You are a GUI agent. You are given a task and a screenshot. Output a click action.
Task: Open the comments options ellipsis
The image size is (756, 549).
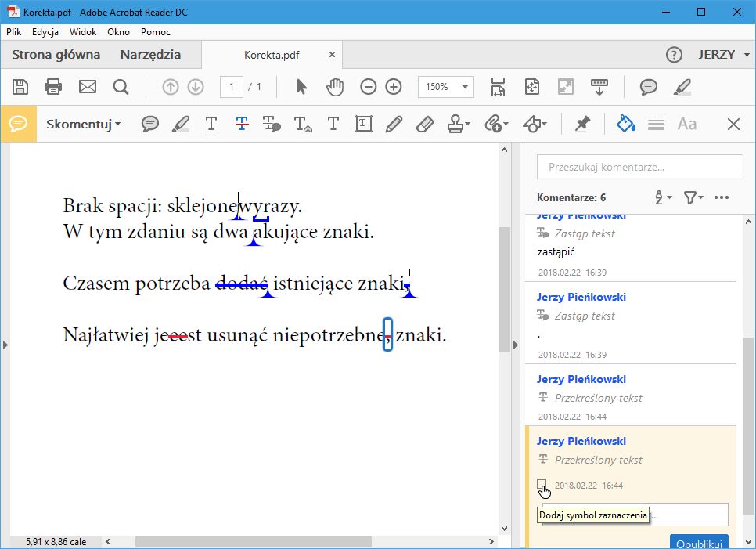pos(722,197)
